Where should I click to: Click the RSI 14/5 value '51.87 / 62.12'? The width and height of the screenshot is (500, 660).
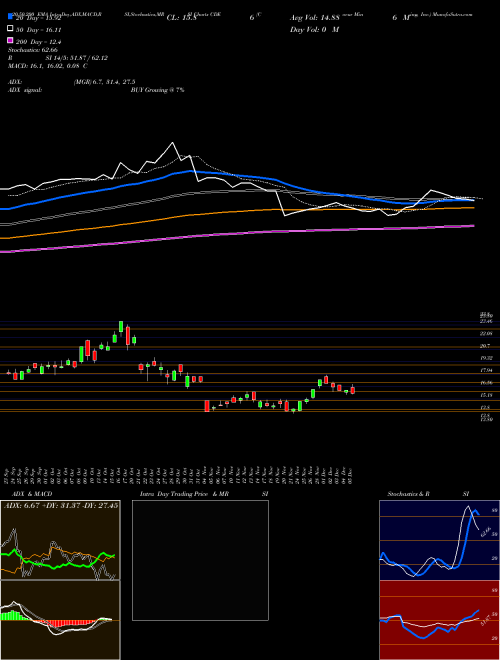(x=85, y=58)
